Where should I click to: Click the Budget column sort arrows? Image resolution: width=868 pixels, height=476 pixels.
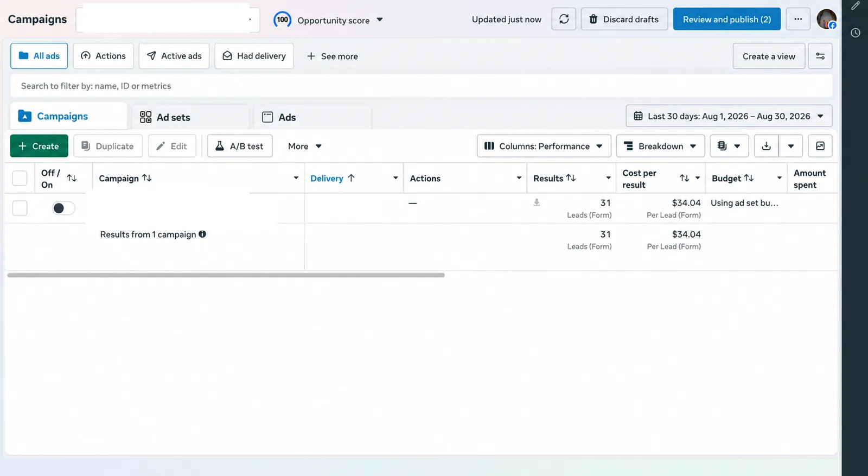pos(749,178)
